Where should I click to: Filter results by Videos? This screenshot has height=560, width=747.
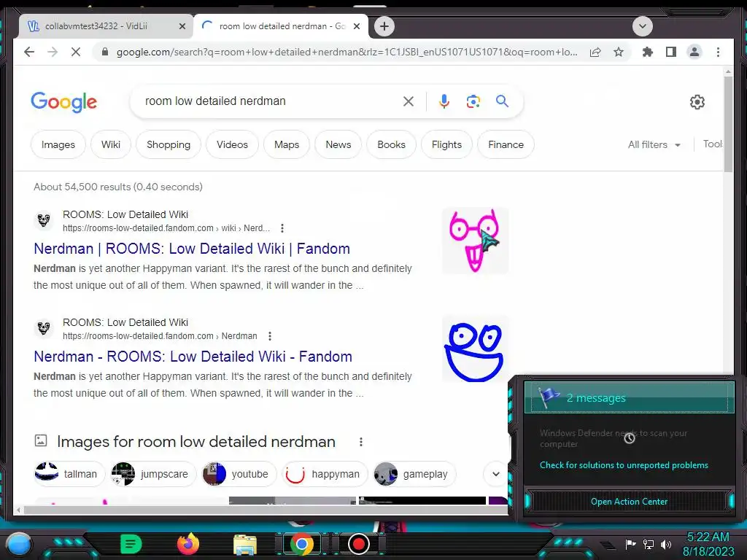[x=232, y=144]
